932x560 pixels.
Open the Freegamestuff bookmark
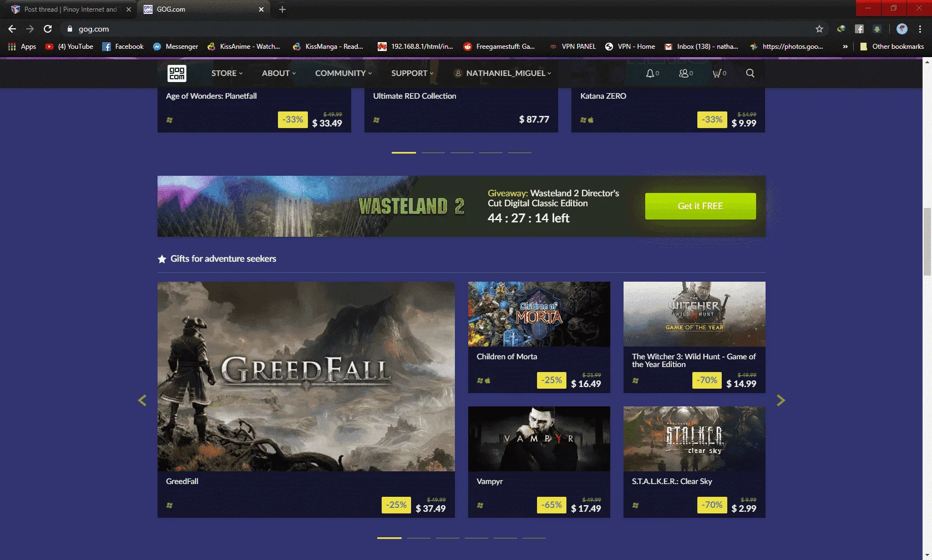click(499, 47)
